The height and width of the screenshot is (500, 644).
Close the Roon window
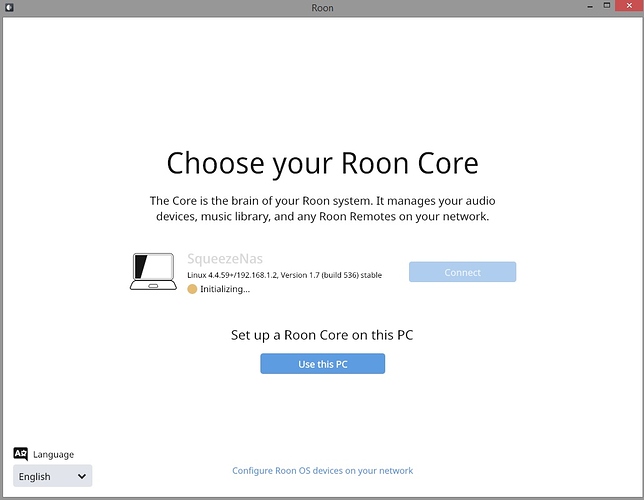tap(629, 6)
